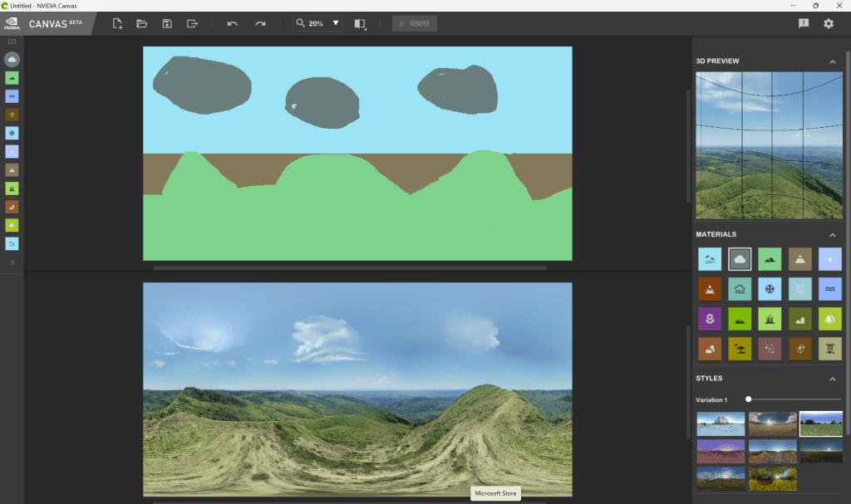Choose the Mountain material swatch
The width and height of the screenshot is (851, 504).
(799, 260)
